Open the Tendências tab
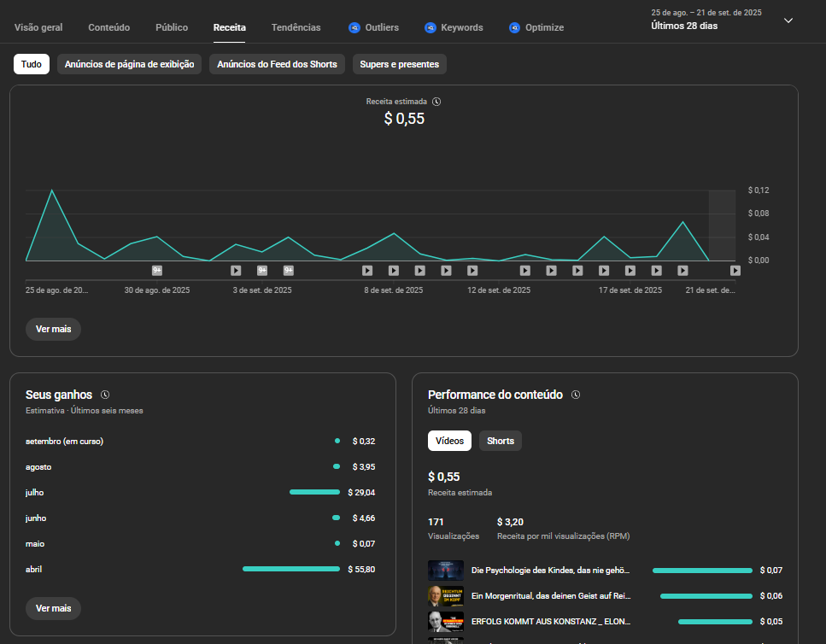Screen dimensions: 826x644 coord(296,28)
